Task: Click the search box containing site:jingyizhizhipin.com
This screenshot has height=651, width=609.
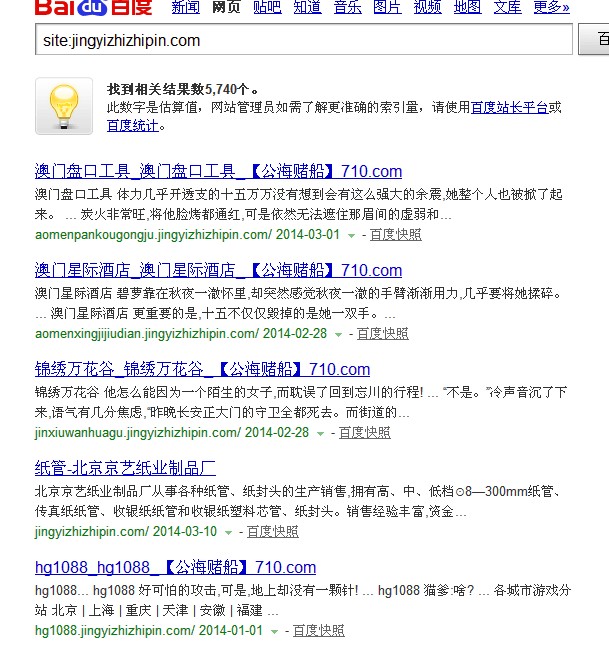Action: coord(304,39)
